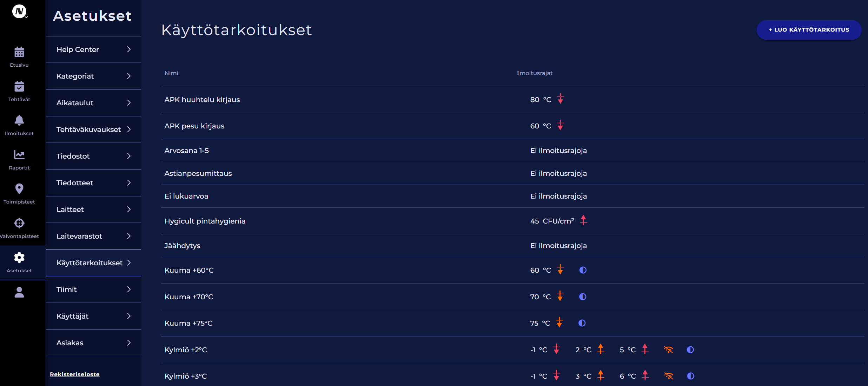Expand Laitevarastot settings chevron
Screen dimensions: 868x386
129,236
